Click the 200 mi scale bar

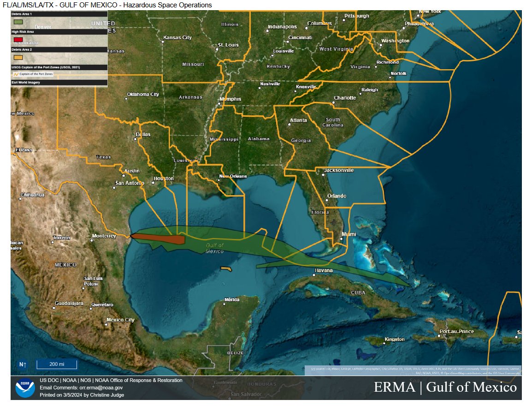(x=57, y=364)
